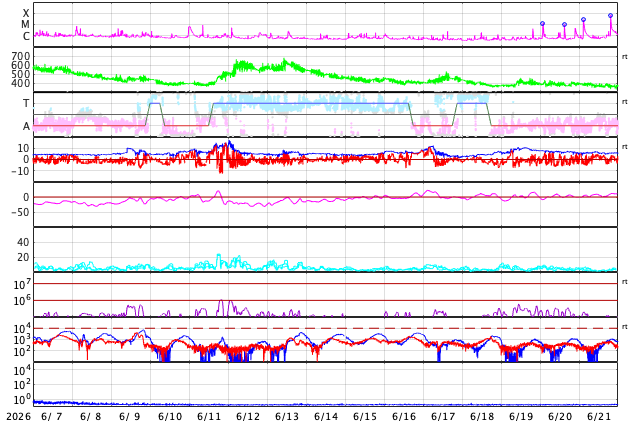
Task: Select the 6/ 7 date label
Action: [x=52, y=416]
